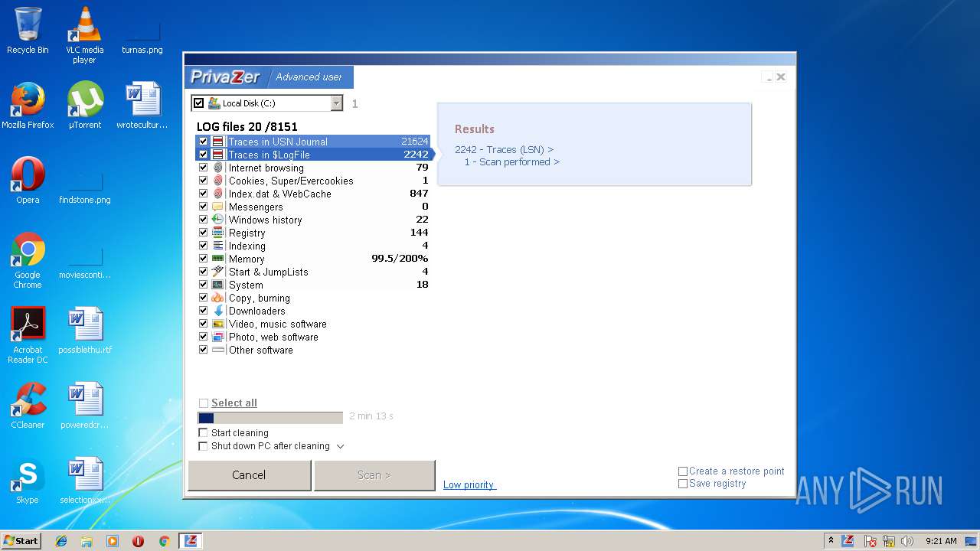This screenshot has width=980, height=551.
Task: Click the PrivaZer system tray icon
Action: 848,541
